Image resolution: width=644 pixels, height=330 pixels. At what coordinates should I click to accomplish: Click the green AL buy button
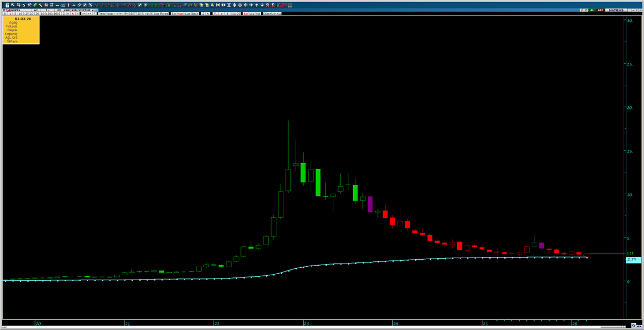coord(592,10)
